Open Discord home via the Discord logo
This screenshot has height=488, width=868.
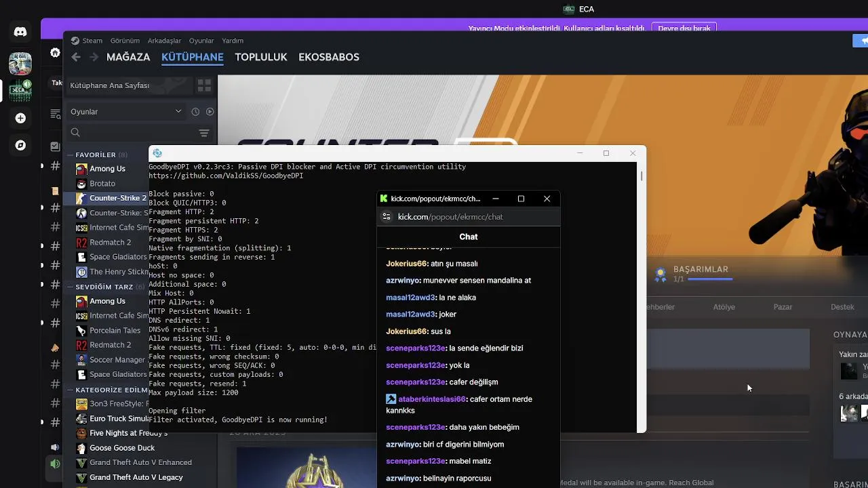point(20,32)
